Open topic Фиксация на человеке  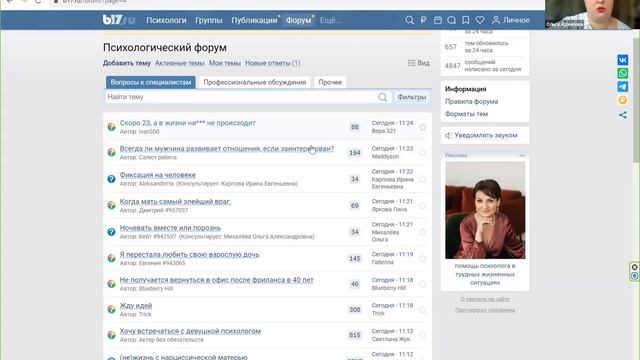pos(158,175)
